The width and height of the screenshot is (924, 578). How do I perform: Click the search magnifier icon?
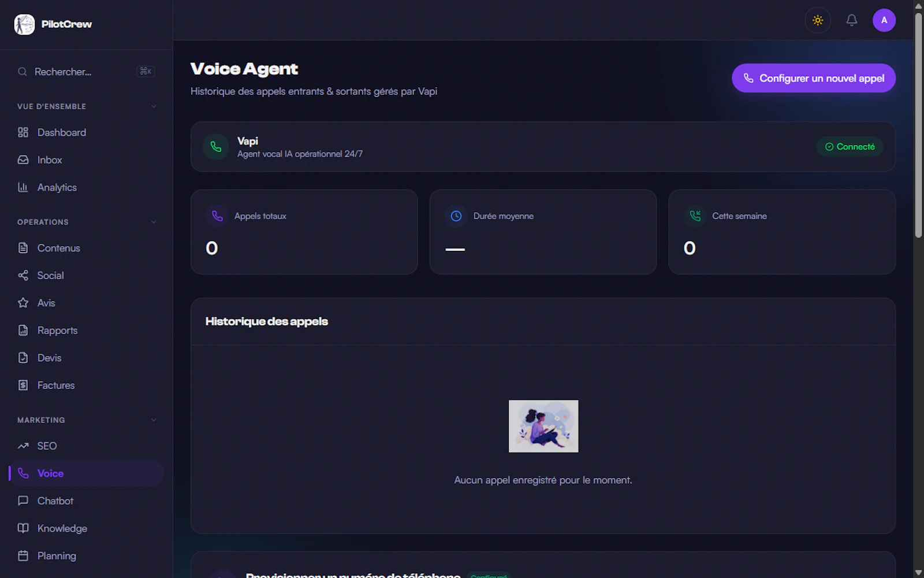click(x=23, y=72)
